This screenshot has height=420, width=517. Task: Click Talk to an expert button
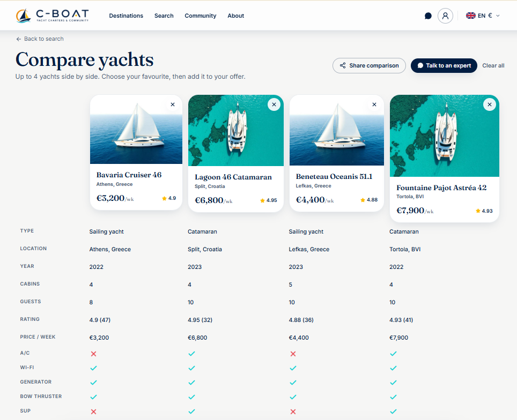pyautogui.click(x=444, y=65)
